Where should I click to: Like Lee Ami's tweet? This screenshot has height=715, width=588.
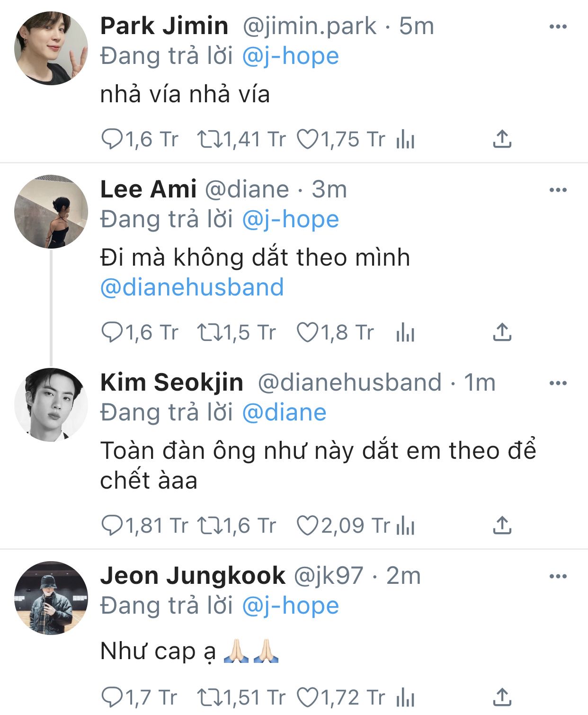click(x=308, y=332)
